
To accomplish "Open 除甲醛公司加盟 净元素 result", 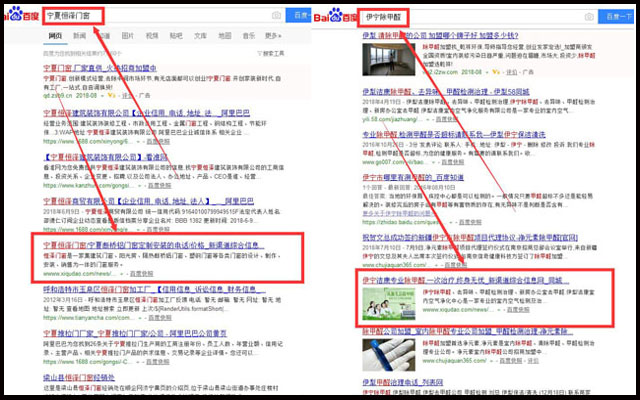I will pyautogui.click(x=467, y=331).
